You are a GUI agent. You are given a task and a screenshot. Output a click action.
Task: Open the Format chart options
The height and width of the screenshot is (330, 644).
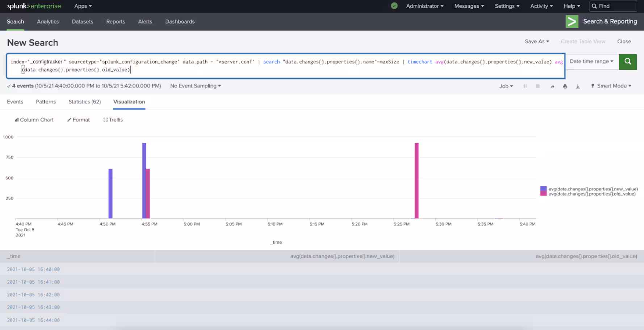click(x=78, y=120)
